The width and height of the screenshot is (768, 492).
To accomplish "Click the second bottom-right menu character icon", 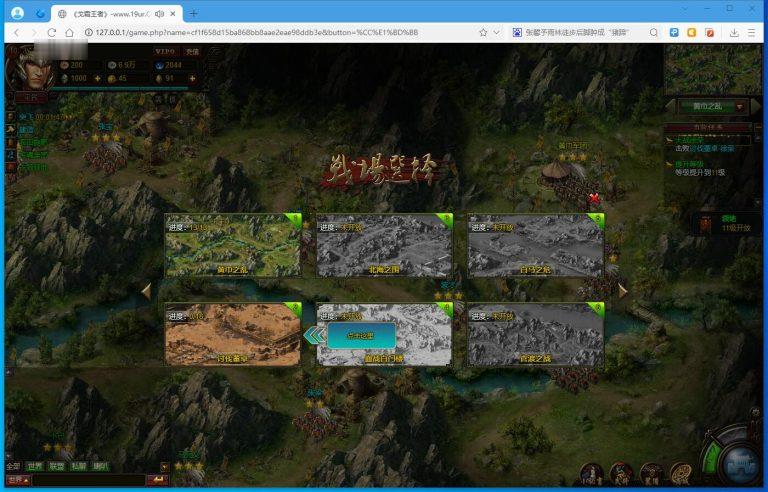I will [x=622, y=474].
